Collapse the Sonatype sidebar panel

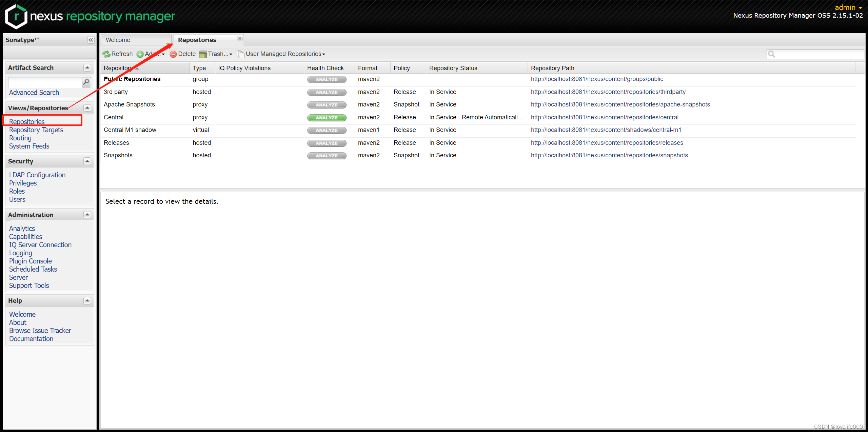coord(91,40)
